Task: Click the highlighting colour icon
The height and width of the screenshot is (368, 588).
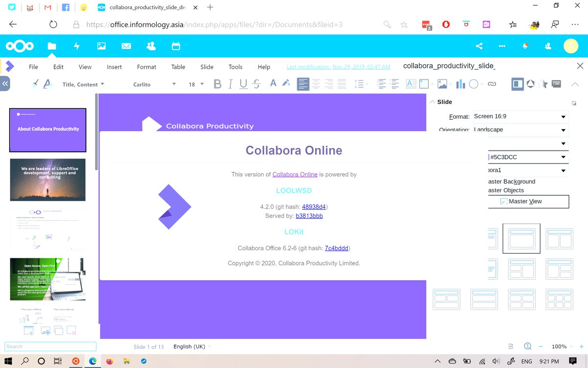Action: [286, 83]
